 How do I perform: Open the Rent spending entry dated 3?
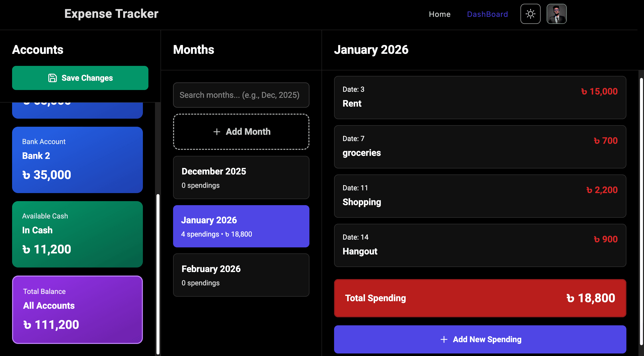tap(480, 98)
